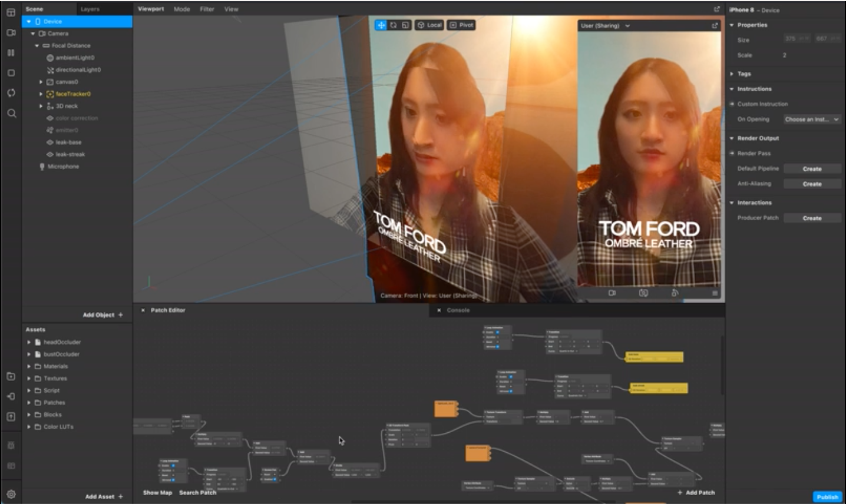Click Create next to Default Pipeline
This screenshot has width=846, height=504.
pos(812,168)
